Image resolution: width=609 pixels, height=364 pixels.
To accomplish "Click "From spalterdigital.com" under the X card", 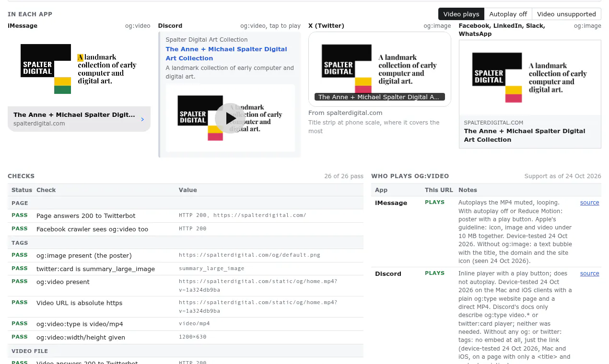I will [345, 113].
